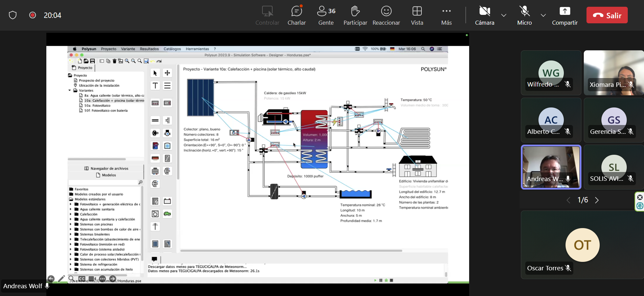This screenshot has height=296, width=644.
Task: Expand the Sistemas bivalentes folder
Action: [x=71, y=234]
